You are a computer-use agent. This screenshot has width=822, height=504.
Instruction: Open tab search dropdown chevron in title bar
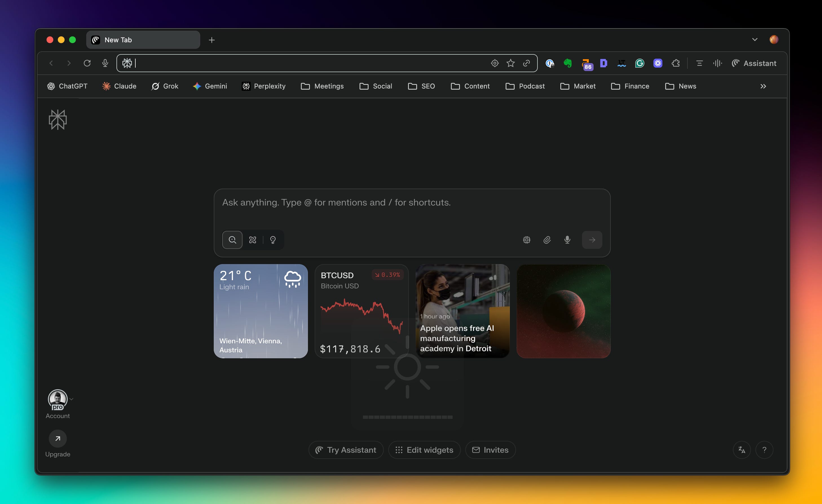(x=755, y=40)
